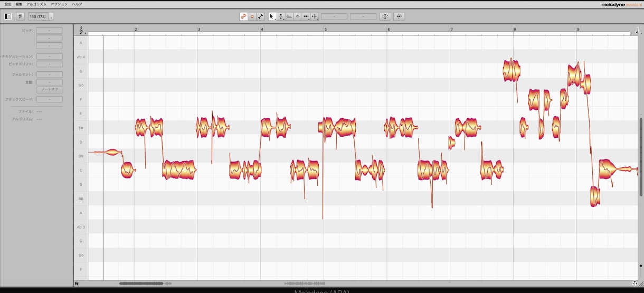Click the Eb pitch ruler label
The height and width of the screenshot is (293, 644).
(81, 128)
